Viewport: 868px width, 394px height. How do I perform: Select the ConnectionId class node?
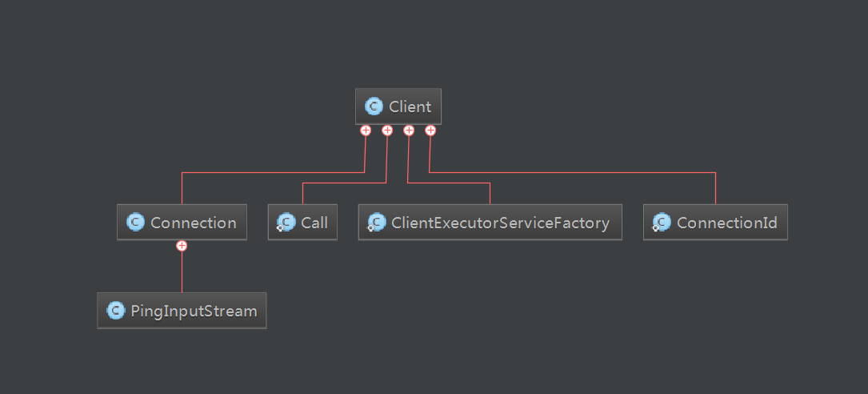(x=715, y=222)
